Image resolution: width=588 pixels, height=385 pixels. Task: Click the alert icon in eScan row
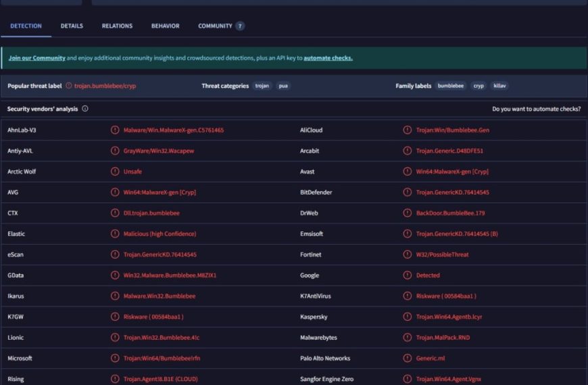click(115, 255)
